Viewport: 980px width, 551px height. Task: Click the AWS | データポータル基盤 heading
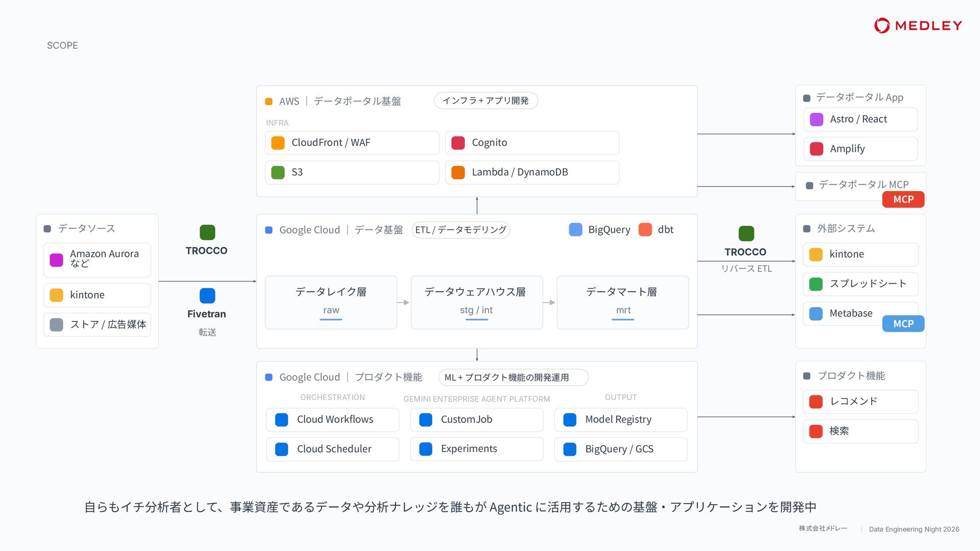(340, 101)
